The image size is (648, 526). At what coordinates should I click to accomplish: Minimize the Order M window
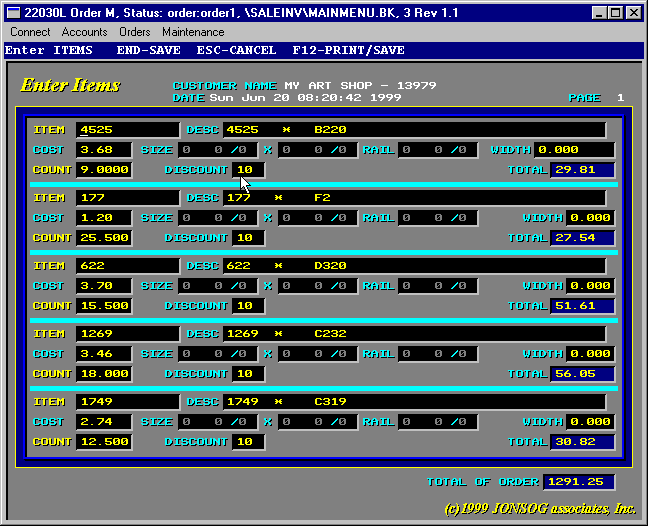(x=599, y=13)
